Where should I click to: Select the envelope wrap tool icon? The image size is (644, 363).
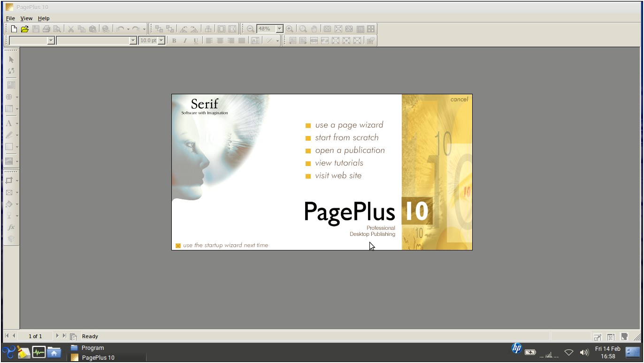click(x=9, y=192)
